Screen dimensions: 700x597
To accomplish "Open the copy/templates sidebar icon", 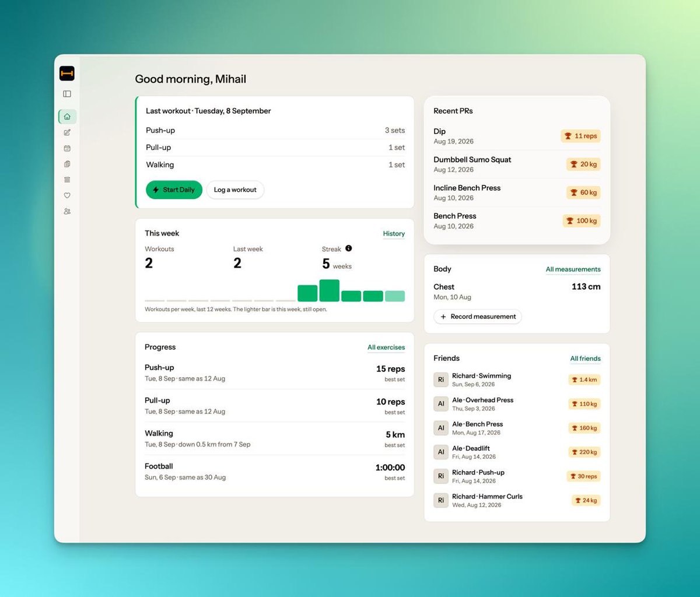I will [x=67, y=164].
